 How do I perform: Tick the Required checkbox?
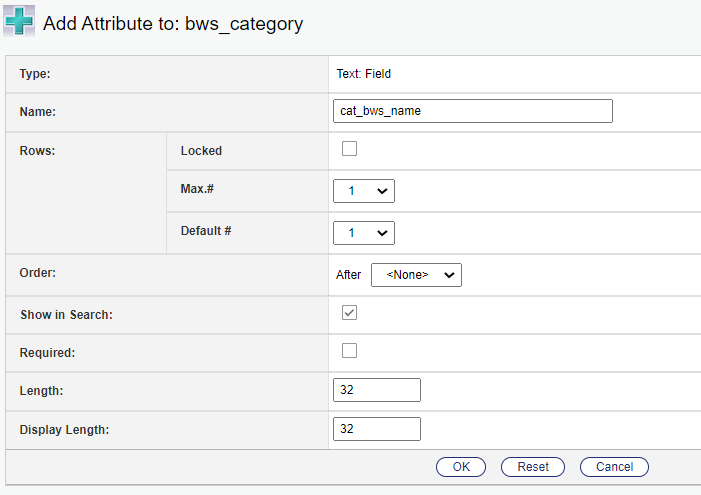pos(349,351)
